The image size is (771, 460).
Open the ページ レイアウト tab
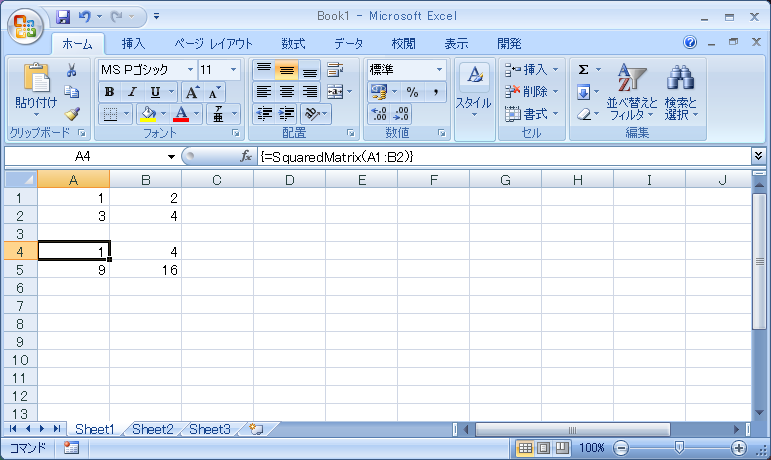(213, 44)
